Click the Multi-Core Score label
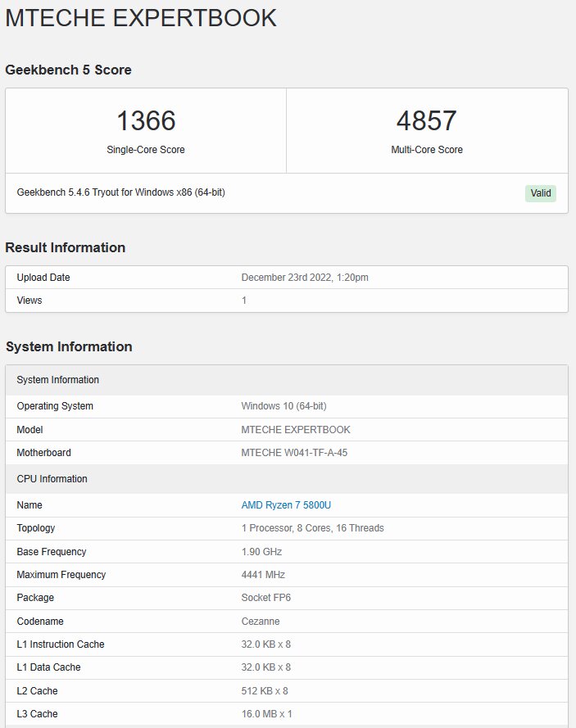This screenshot has height=728, width=576. click(x=426, y=150)
